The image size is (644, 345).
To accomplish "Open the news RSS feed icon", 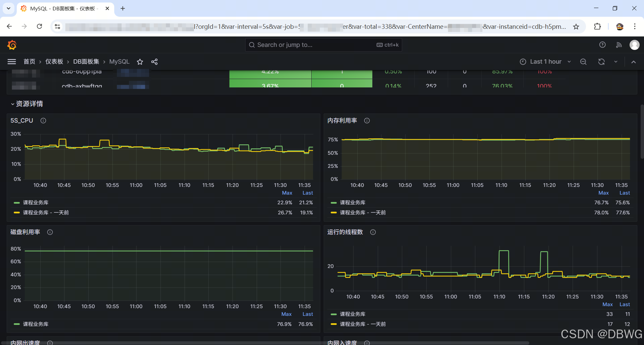I will pos(619,45).
